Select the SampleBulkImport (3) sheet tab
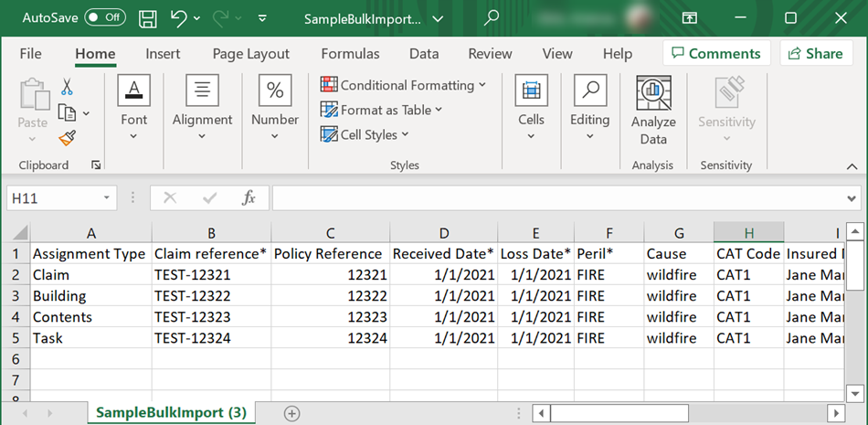The width and height of the screenshot is (868, 425). (171, 413)
